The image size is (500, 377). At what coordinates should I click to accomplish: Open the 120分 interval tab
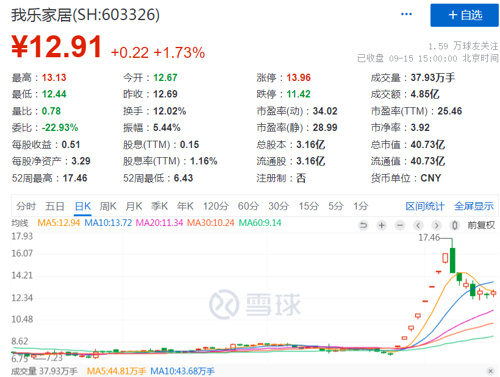click(x=216, y=206)
